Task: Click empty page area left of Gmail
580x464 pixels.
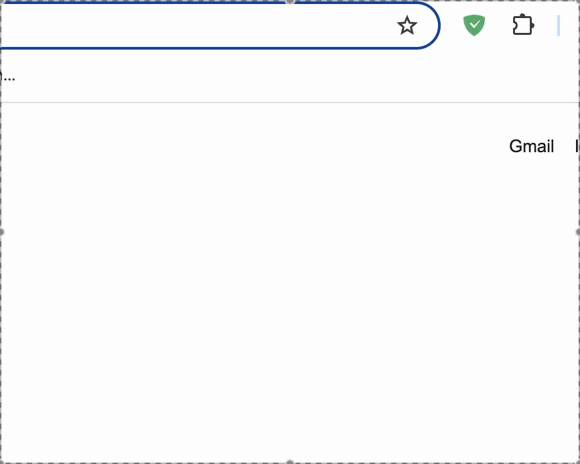Action: (x=259, y=146)
